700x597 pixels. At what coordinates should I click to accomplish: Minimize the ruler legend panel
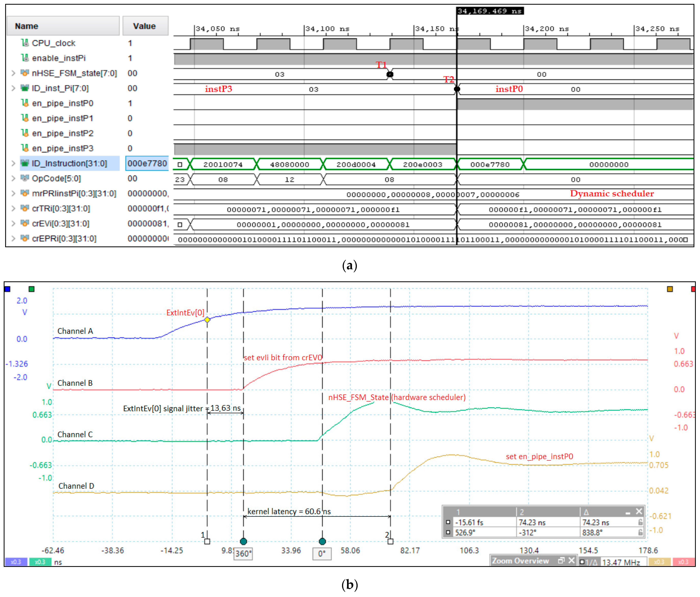tap(628, 513)
